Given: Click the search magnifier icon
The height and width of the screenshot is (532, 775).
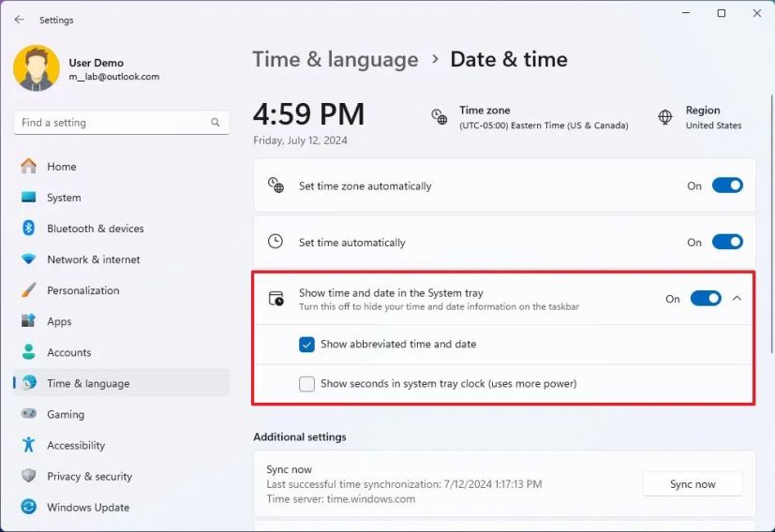Looking at the screenshot, I should [215, 123].
